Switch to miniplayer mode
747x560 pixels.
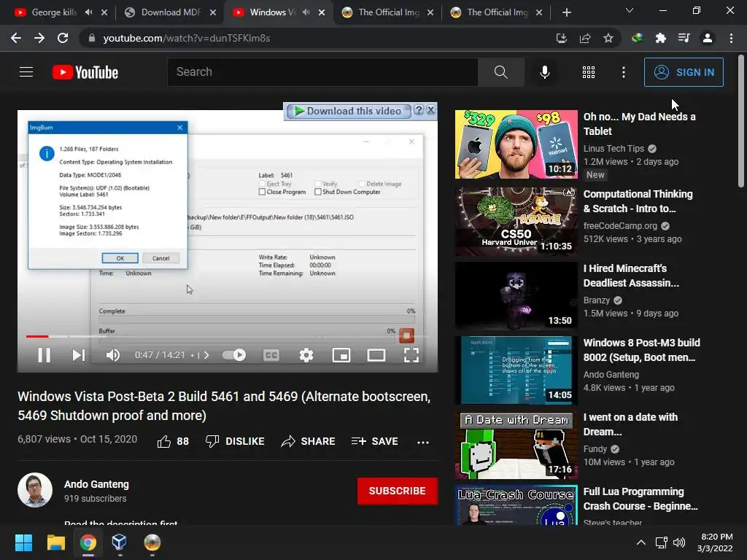(x=341, y=355)
